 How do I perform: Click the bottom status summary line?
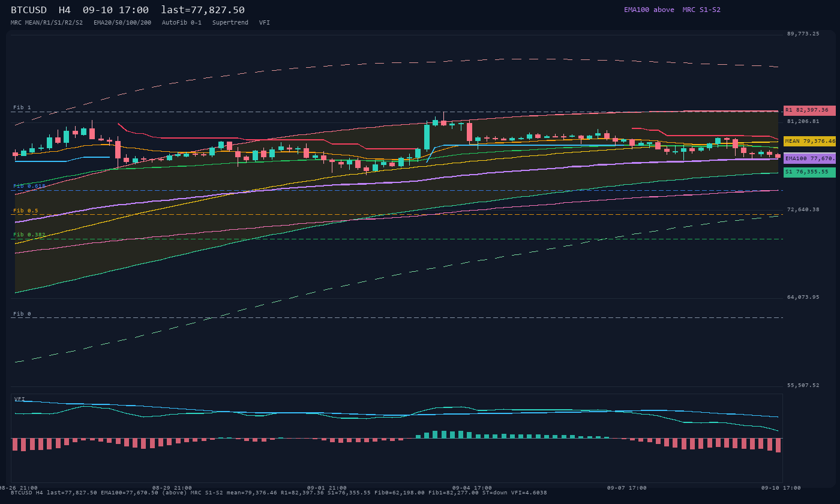tap(279, 493)
